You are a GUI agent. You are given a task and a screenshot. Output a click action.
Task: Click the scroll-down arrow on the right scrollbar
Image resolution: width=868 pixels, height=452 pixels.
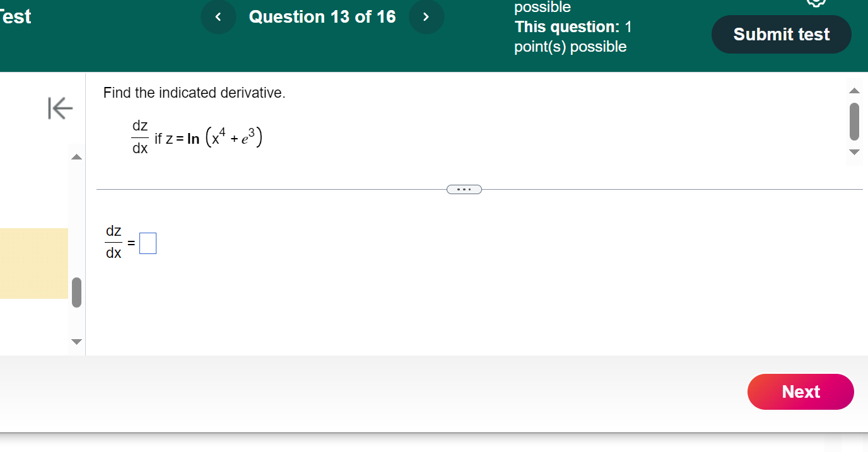coord(855,151)
